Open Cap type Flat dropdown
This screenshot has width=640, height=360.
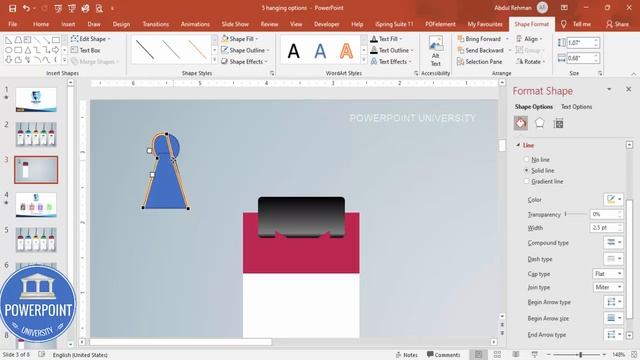608,274
